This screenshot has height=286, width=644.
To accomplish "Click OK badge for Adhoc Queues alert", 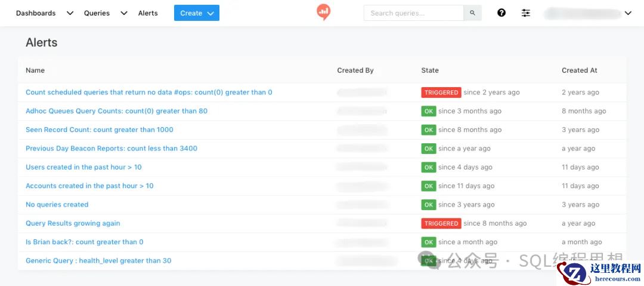I will point(428,111).
